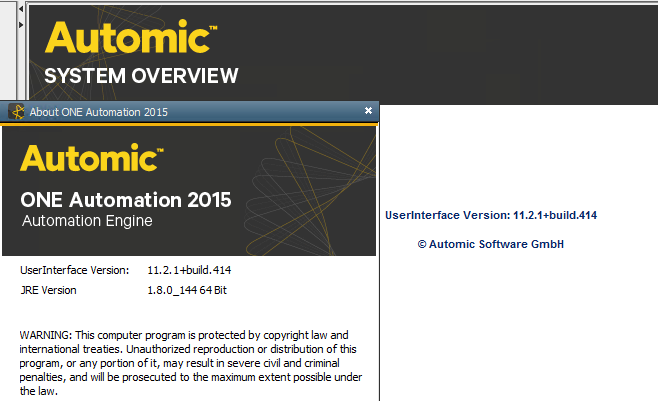
Task: Click the JRE version 1.8.0_144 64 Bit value
Action: pos(187,290)
